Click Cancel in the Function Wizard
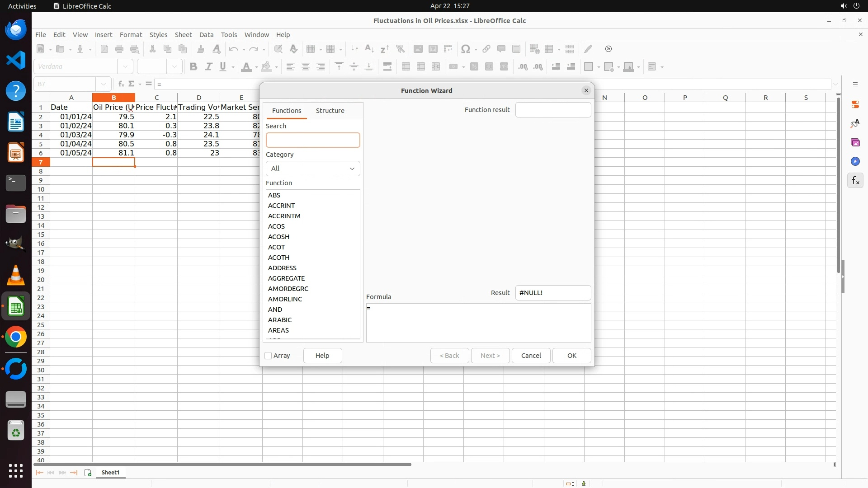Image resolution: width=868 pixels, height=488 pixels. [x=531, y=356]
